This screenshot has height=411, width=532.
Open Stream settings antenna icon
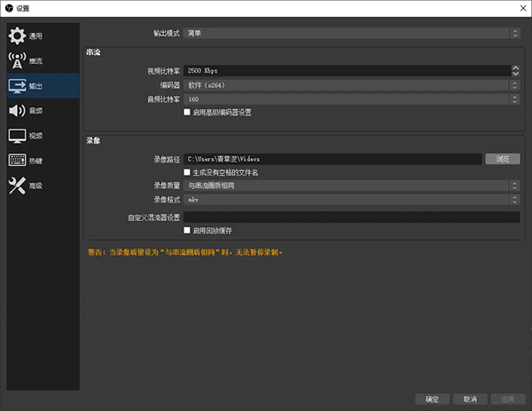[18, 61]
